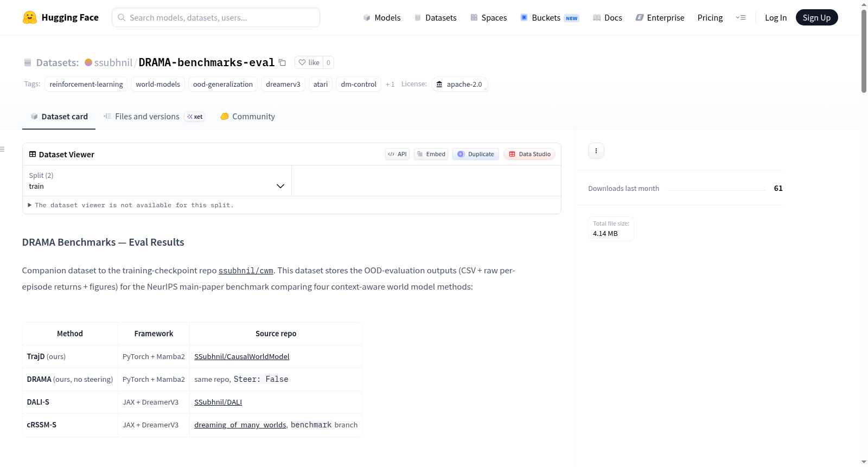The width and height of the screenshot is (868, 467).
Task: Click the API button in Dataset Viewer
Action: pyautogui.click(x=397, y=154)
